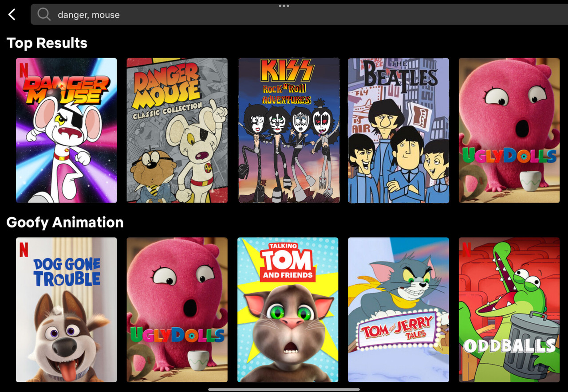The image size is (568, 392).
Task: Open Tom and Jerry Tales poster
Action: point(398,310)
